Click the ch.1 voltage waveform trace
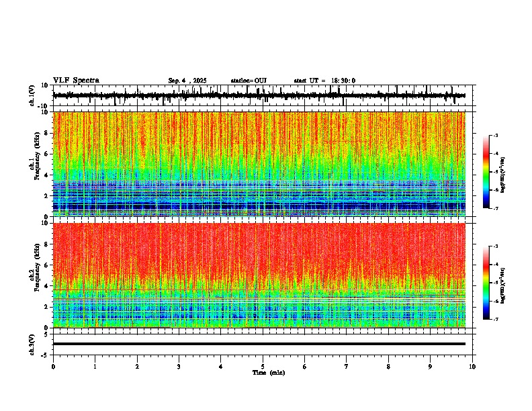Viewport: 532px width, 411px height. click(259, 95)
